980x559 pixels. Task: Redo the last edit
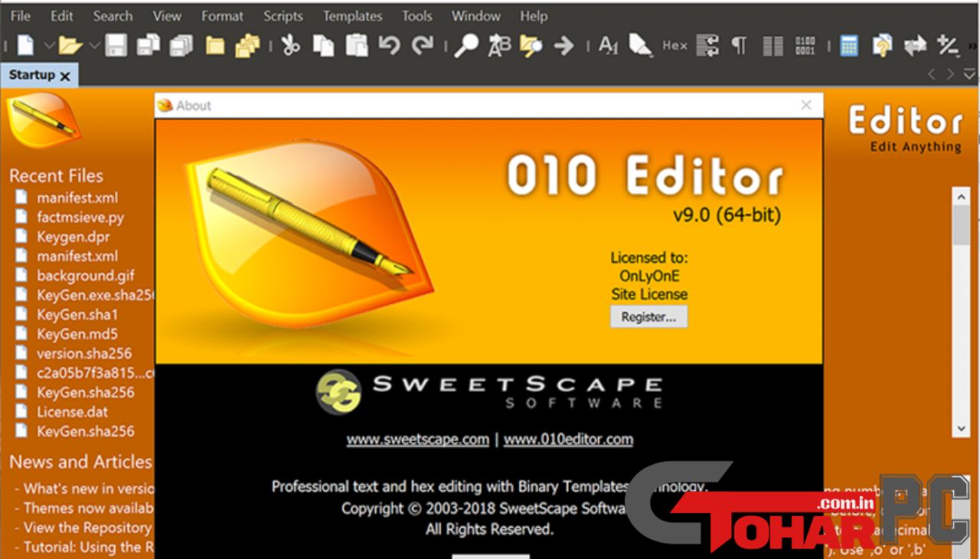pos(423,46)
